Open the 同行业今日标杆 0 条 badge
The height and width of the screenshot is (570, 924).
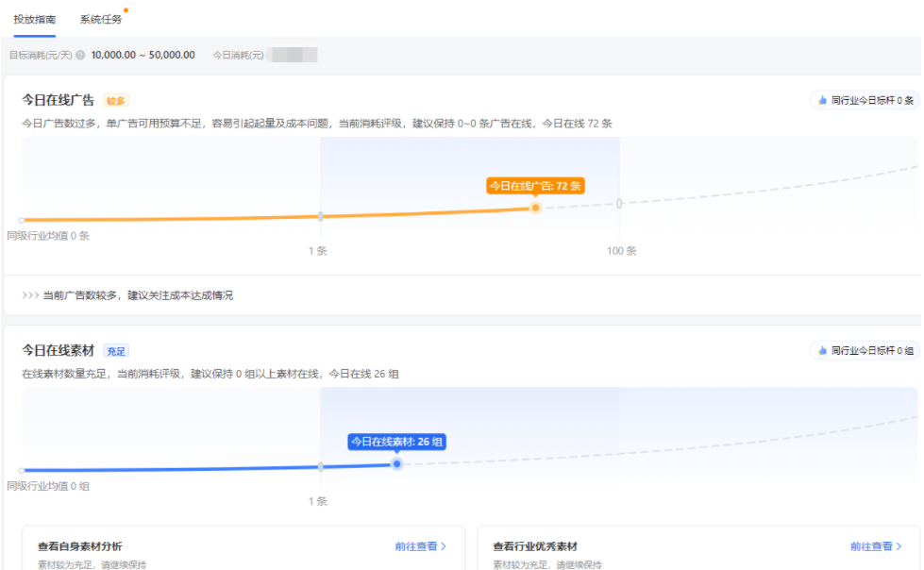[x=865, y=100]
